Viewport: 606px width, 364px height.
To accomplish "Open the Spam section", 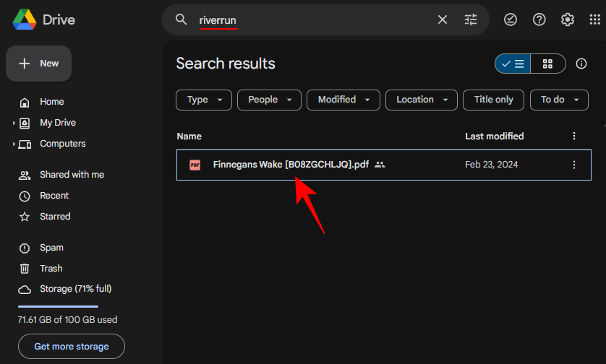I will point(51,248).
